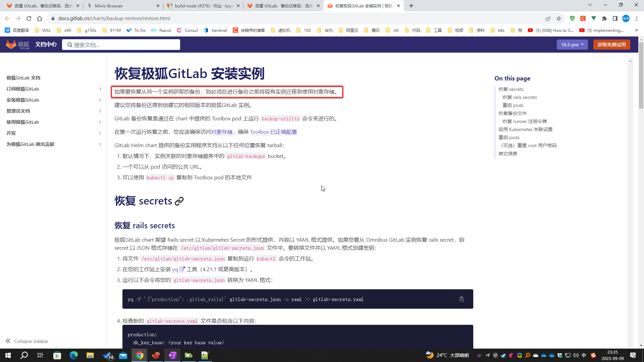Expand the 开发 sidebar section
This screenshot has width=644, height=362.
coord(100,133)
